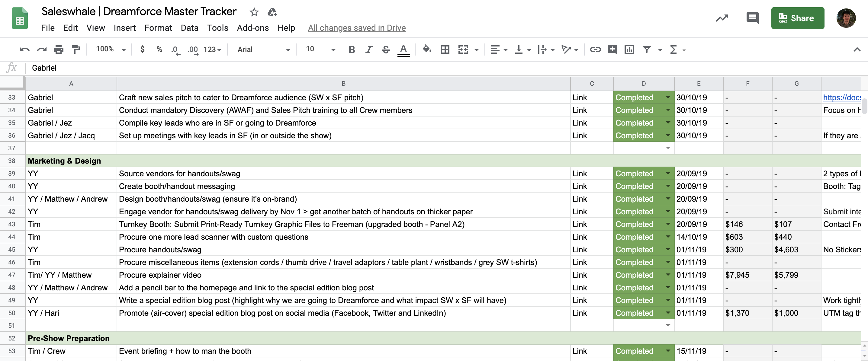Image resolution: width=868 pixels, height=361 pixels.
Task: Open horizontal align dropdown
Action: pyautogui.click(x=499, y=50)
